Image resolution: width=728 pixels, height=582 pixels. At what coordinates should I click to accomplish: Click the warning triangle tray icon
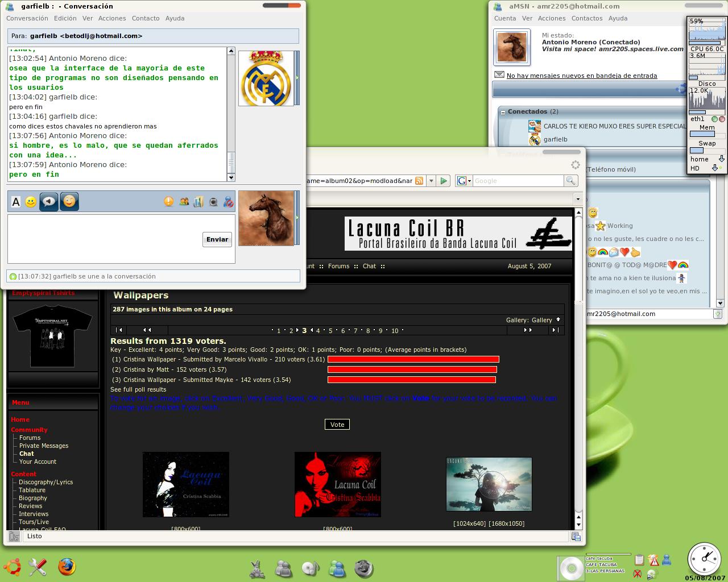(653, 560)
